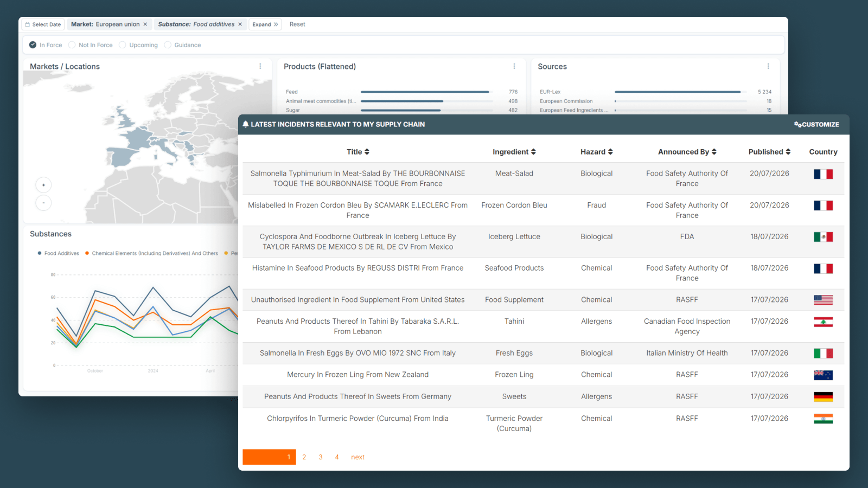The image size is (868, 488).
Task: Click France flag in Histamine row
Action: (x=823, y=268)
